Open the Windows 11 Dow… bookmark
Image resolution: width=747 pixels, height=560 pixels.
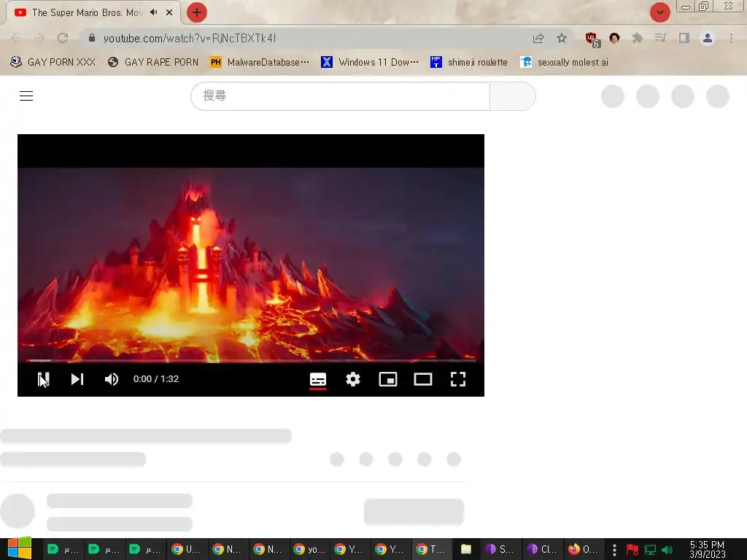pos(370,62)
